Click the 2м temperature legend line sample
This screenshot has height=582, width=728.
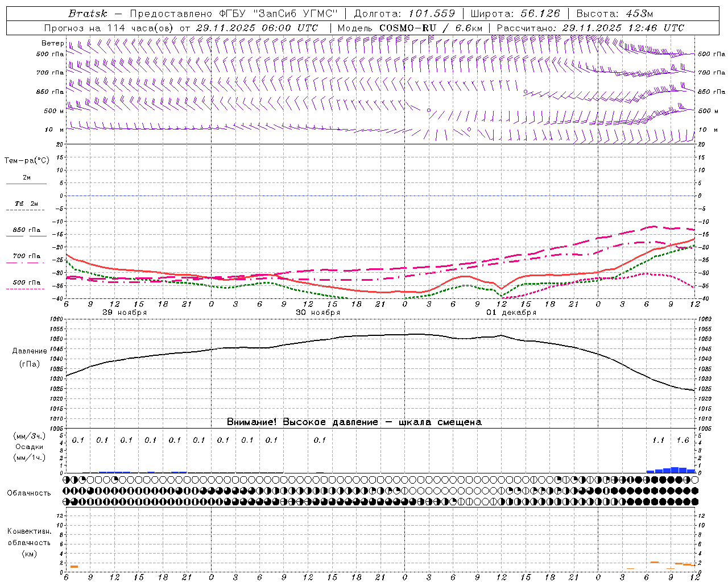point(26,184)
